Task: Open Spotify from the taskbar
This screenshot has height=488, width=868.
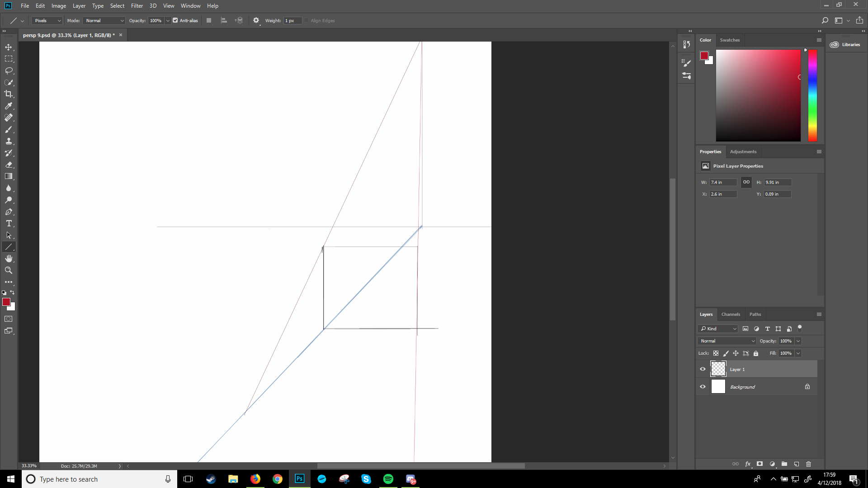Action: click(388, 479)
